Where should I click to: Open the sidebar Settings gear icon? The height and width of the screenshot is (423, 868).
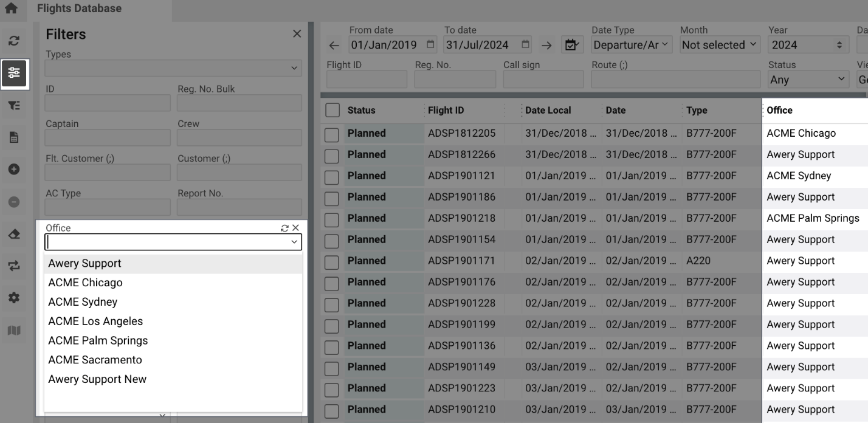(14, 298)
